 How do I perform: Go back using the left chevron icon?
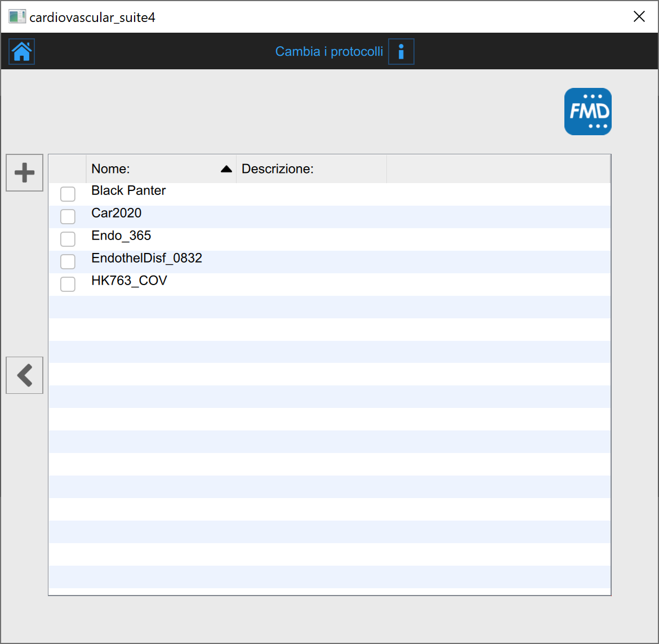pos(24,375)
